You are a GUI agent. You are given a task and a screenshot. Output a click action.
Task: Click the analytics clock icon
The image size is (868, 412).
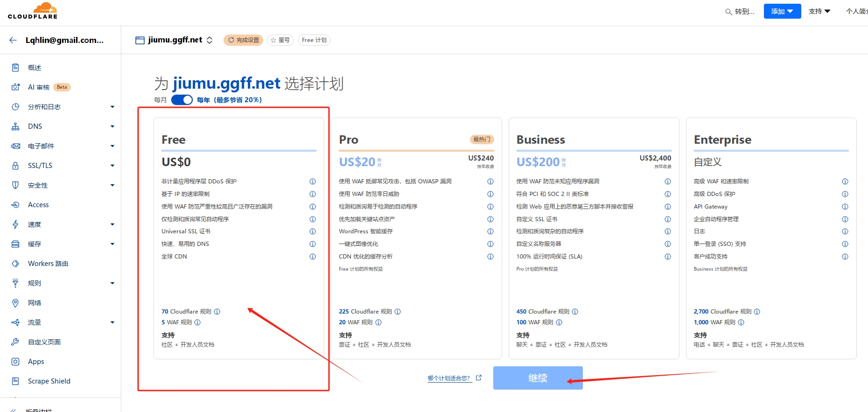15,107
